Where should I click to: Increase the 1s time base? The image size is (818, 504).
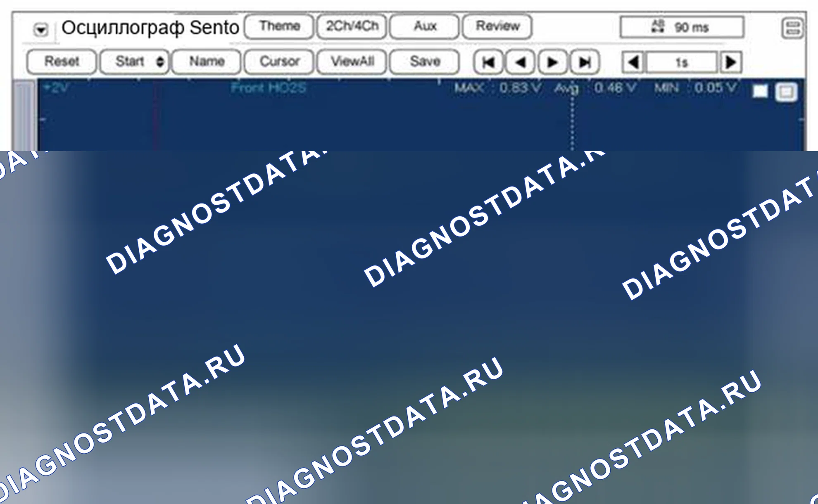[730, 62]
